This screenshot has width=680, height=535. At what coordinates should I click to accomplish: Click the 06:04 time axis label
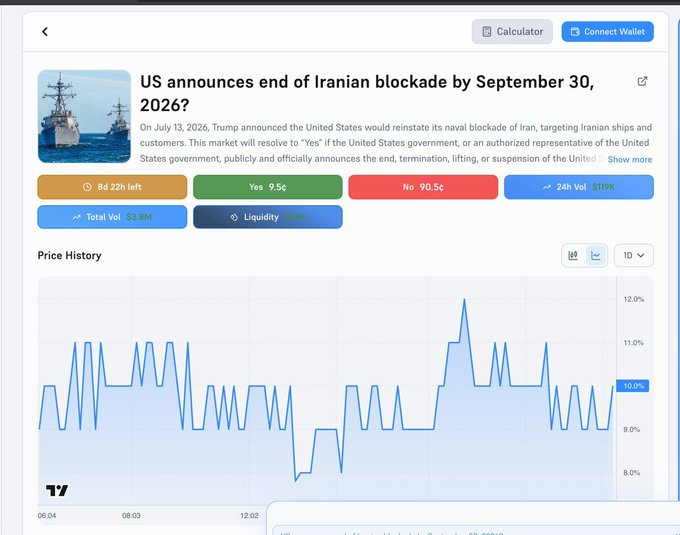(47, 515)
